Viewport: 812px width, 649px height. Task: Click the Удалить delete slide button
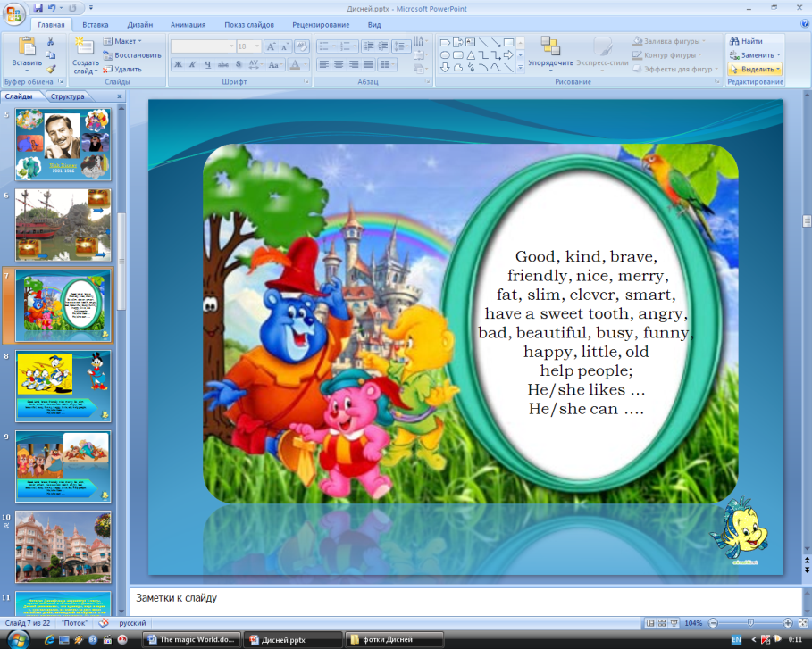pos(122,69)
